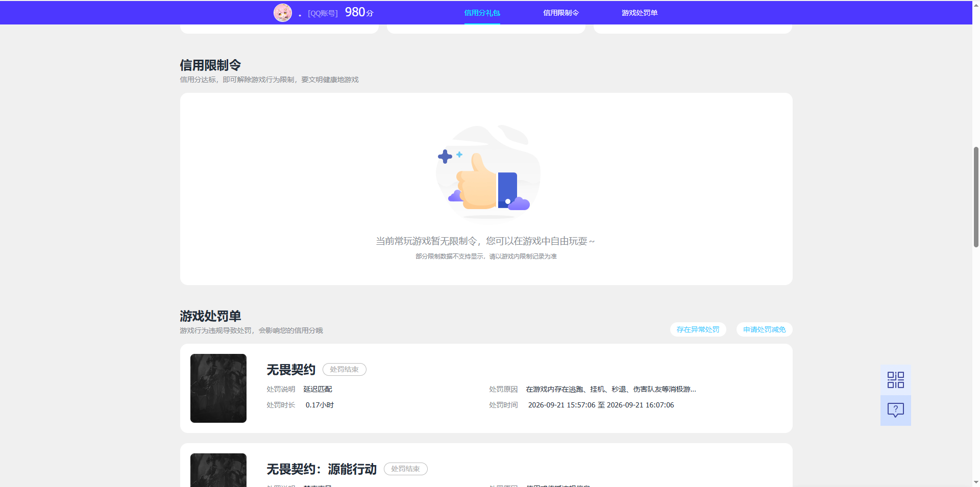Click the 处罚结束 badge beside 无畏契约：源能行动
The image size is (980, 487).
pos(405,469)
